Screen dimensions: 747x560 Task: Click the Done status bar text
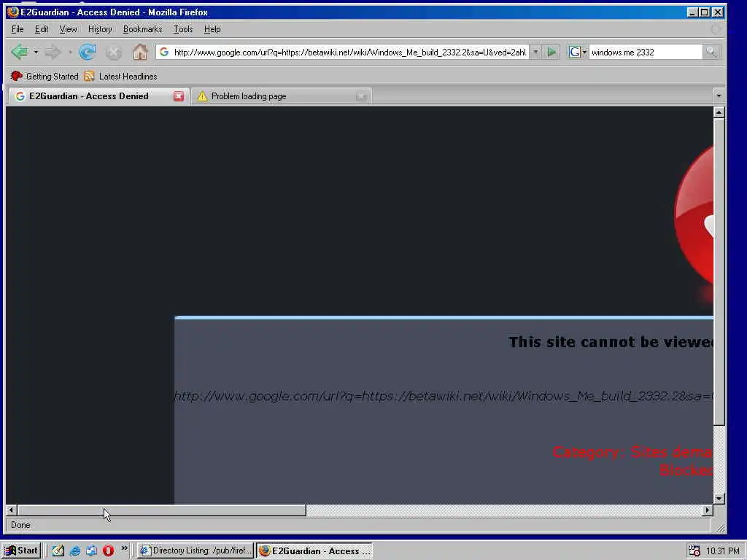coord(20,525)
